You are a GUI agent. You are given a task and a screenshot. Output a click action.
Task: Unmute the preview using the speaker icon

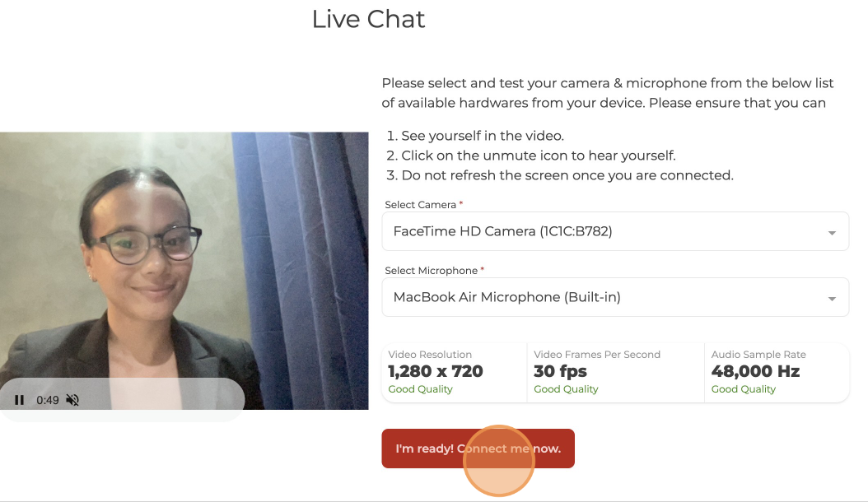tap(72, 400)
